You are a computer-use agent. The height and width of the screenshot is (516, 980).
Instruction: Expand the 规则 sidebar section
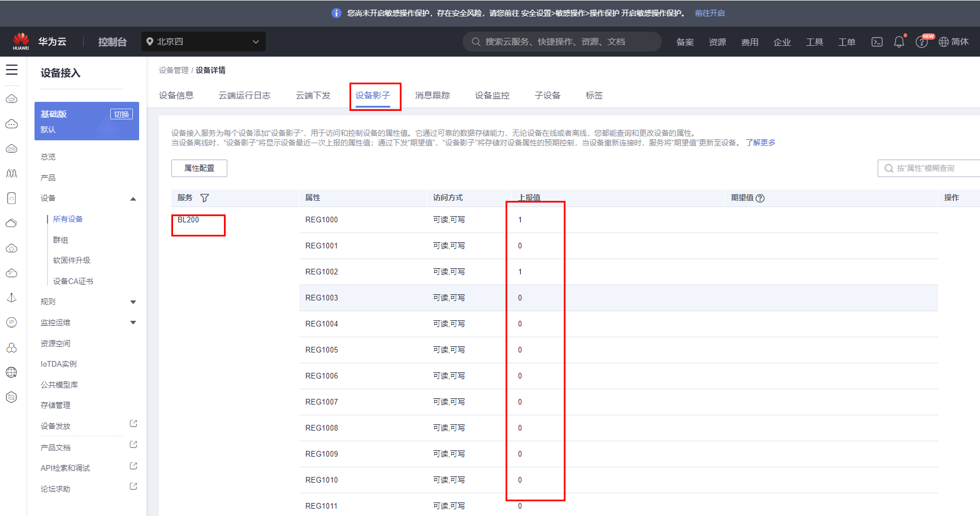pos(133,302)
